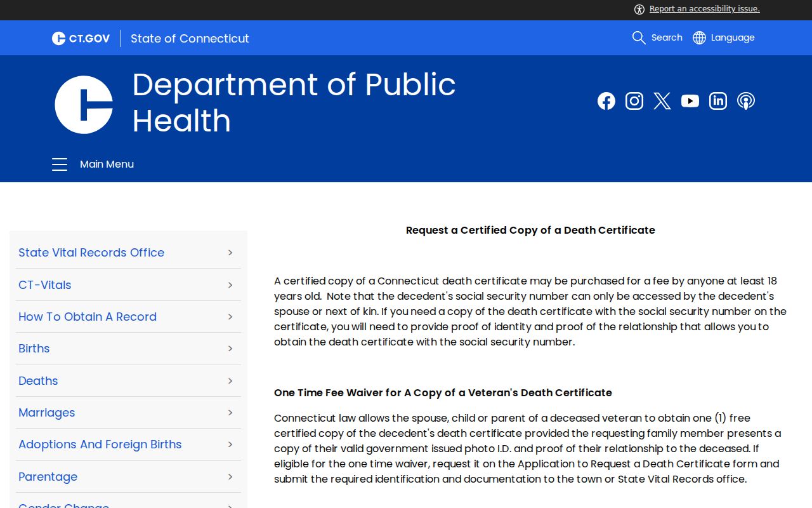Expand the Births chevron
This screenshot has width=812, height=508.
pyautogui.click(x=230, y=349)
